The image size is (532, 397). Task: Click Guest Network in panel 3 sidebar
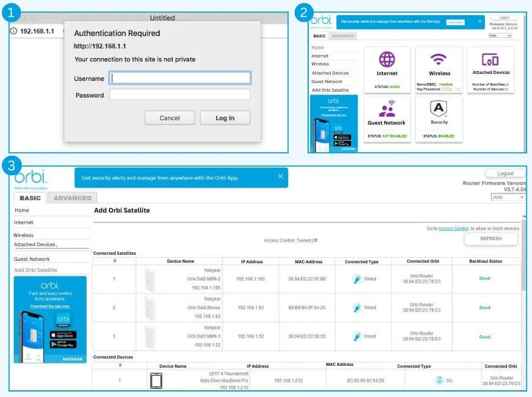[32, 259]
